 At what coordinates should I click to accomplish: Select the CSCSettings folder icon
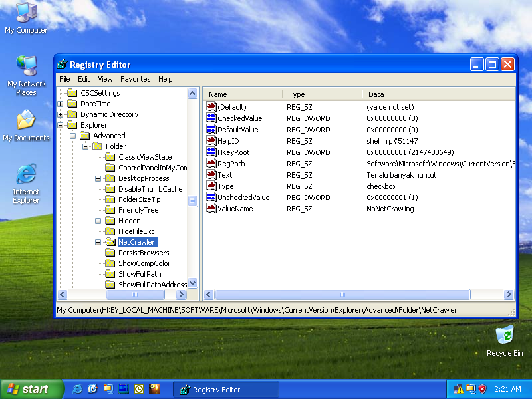(72, 93)
